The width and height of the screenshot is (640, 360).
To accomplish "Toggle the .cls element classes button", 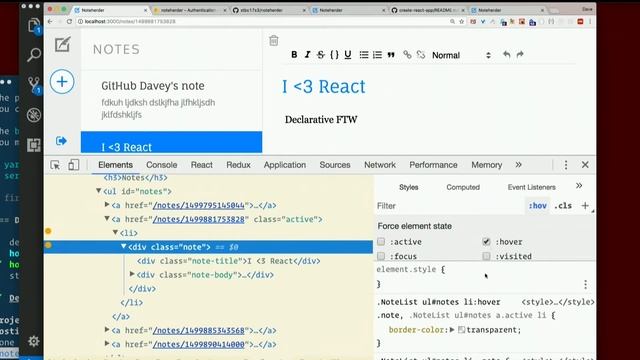I will tap(563, 206).
